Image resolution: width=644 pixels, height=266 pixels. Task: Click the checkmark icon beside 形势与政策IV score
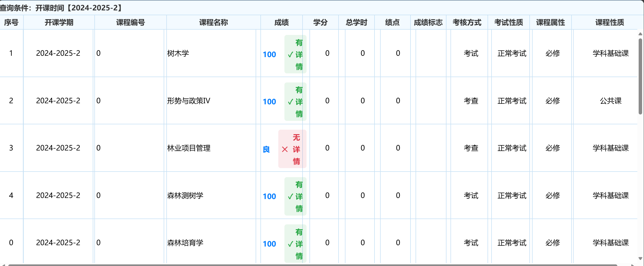tap(290, 102)
